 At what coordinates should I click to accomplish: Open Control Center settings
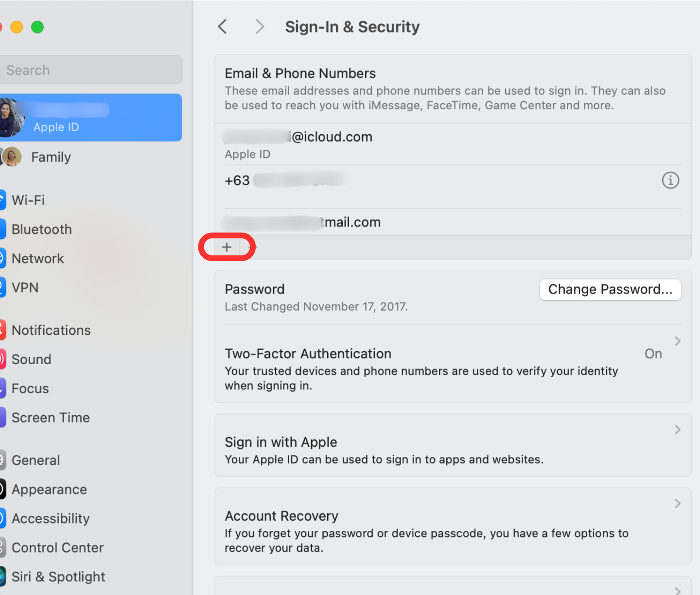tap(57, 548)
